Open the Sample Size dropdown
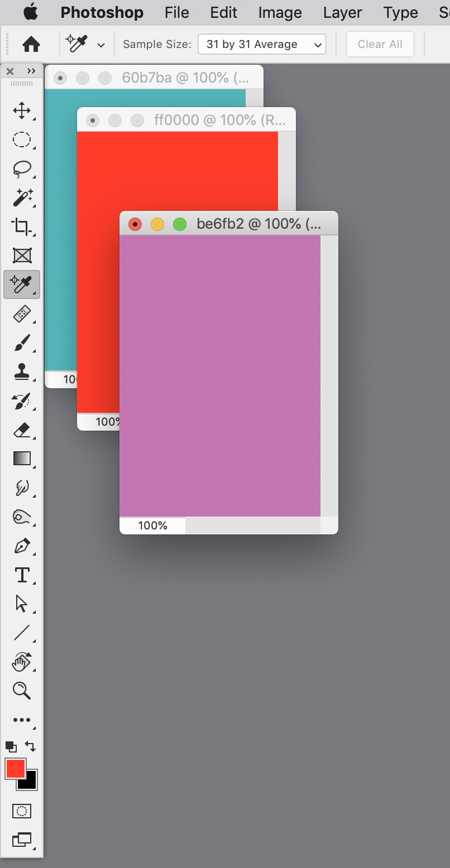450x868 pixels. click(x=261, y=44)
